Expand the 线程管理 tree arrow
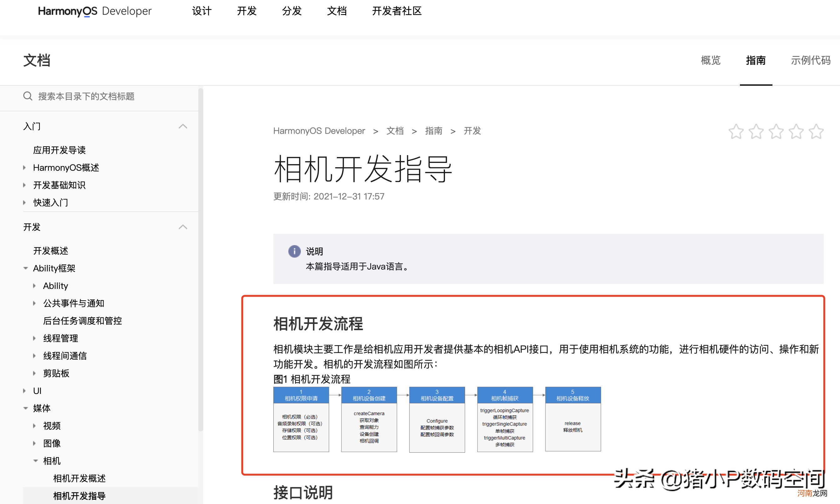840x504 pixels. [34, 338]
